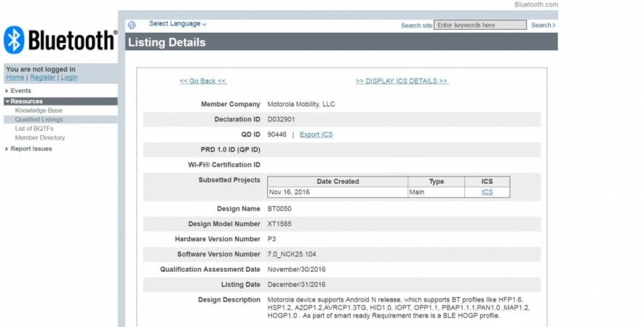The height and width of the screenshot is (327, 644).
Task: Click the software version 7.0_NCK25.104
Action: [292, 254]
